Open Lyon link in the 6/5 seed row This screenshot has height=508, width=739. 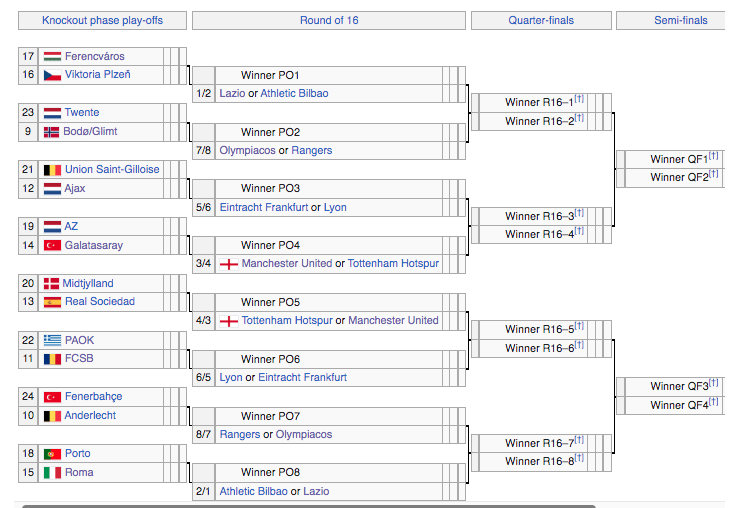231,377
